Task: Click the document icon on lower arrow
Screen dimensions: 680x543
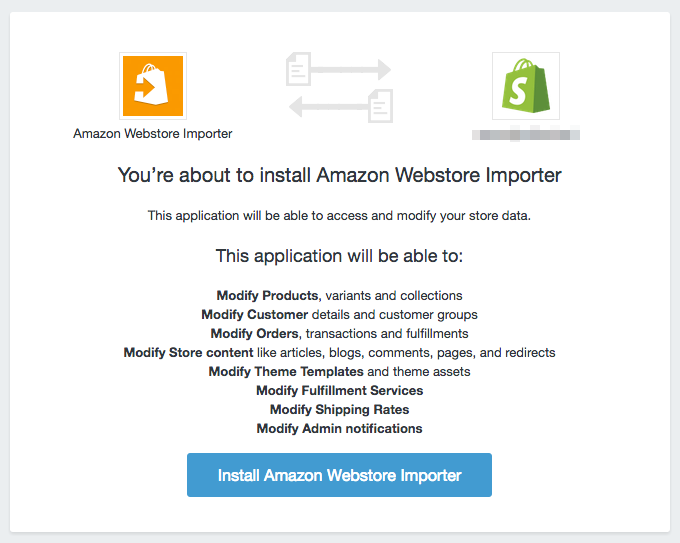Action: click(x=381, y=106)
